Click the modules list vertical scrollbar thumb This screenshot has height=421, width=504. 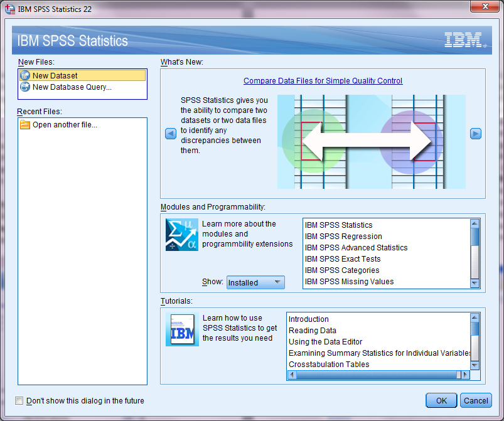click(x=475, y=237)
